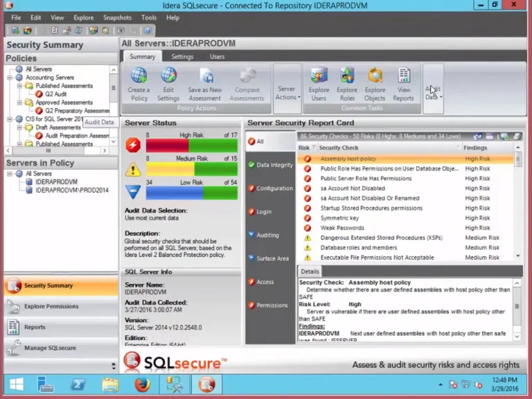Click the Explore Permissions navigation button
Viewport: 532px width, 399px height.
tap(51, 306)
